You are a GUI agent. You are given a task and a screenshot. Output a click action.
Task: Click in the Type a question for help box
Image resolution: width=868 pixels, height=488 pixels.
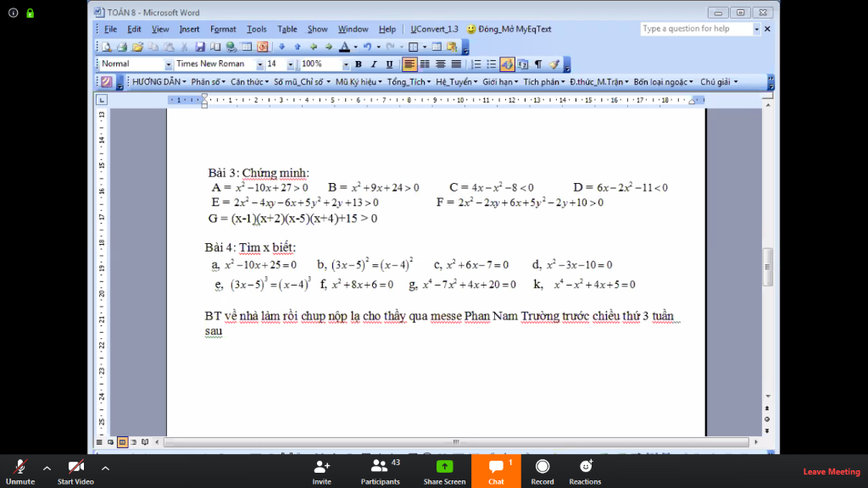pos(697,29)
